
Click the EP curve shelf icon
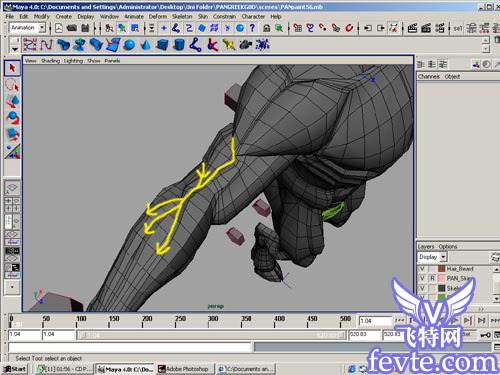[x=47, y=44]
